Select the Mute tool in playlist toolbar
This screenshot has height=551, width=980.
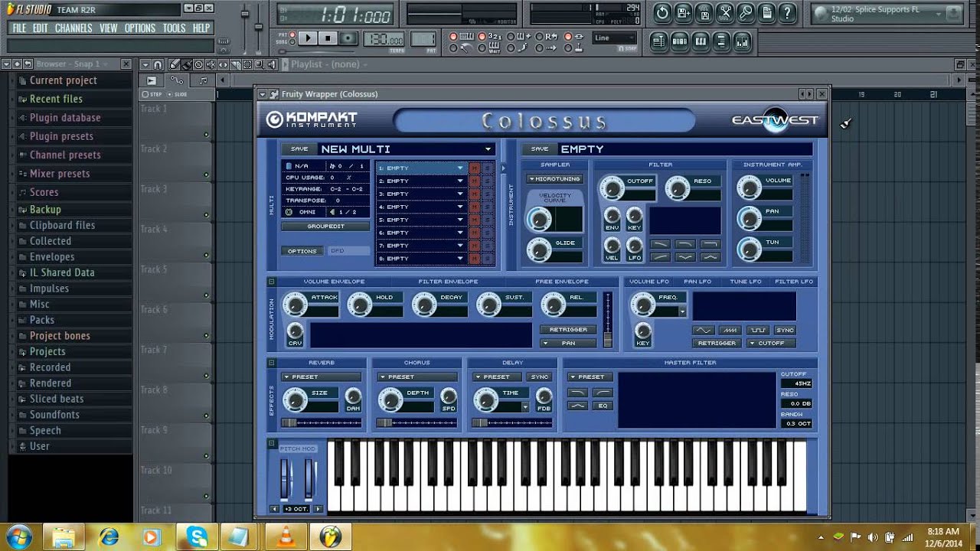tap(211, 64)
